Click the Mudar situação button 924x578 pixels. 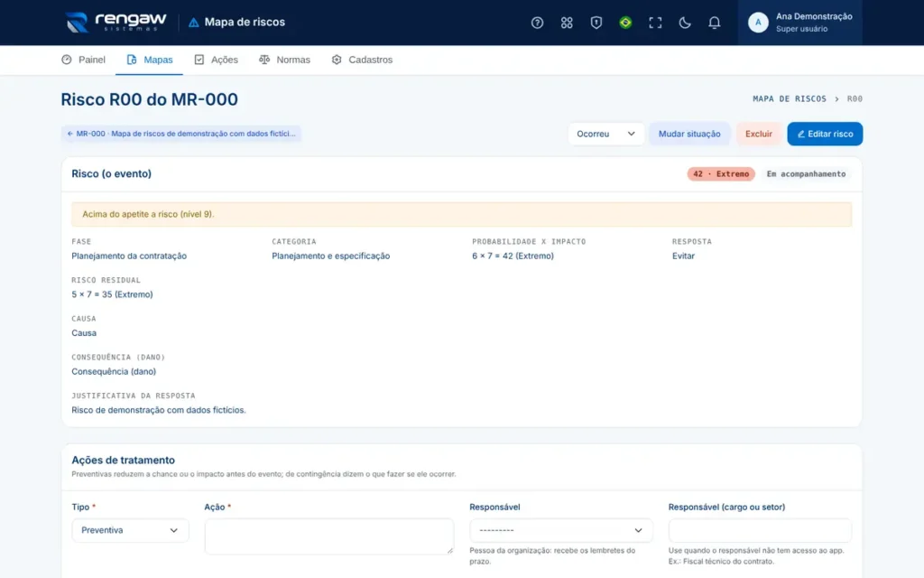689,134
